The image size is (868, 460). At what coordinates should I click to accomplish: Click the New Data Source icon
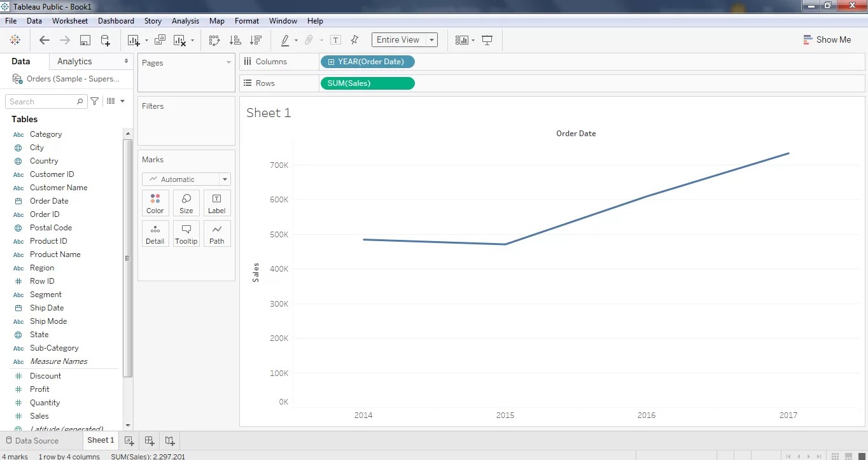pyautogui.click(x=106, y=40)
